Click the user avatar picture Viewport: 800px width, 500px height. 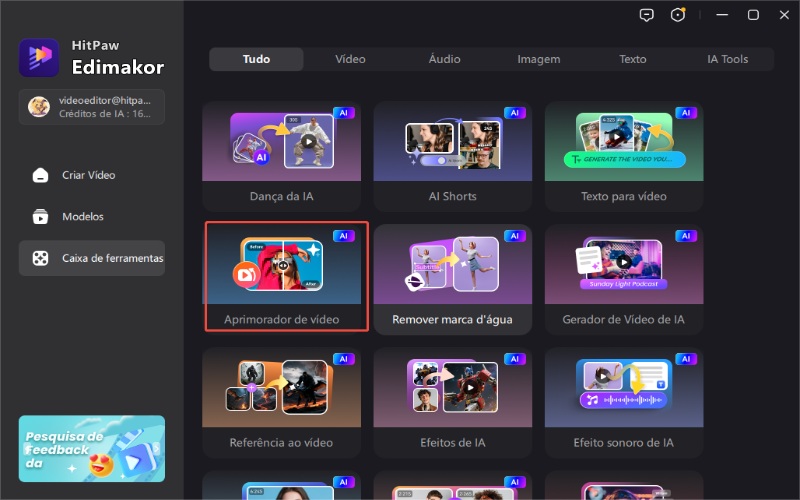[x=39, y=107]
